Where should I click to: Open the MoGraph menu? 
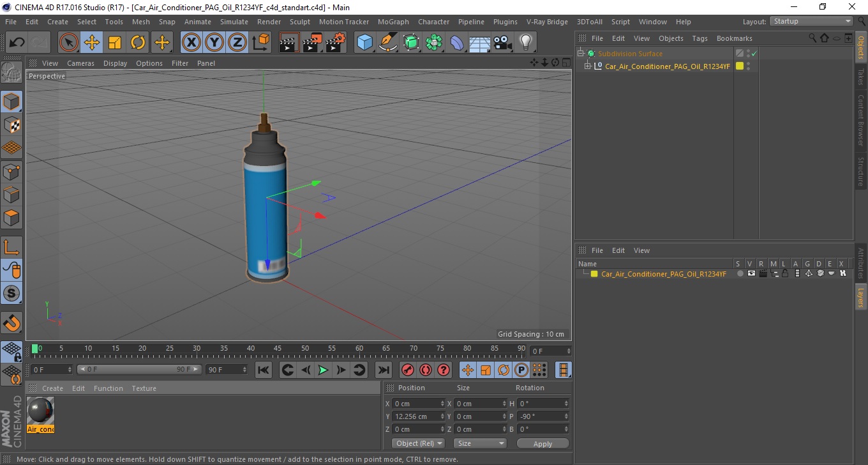[x=393, y=22]
